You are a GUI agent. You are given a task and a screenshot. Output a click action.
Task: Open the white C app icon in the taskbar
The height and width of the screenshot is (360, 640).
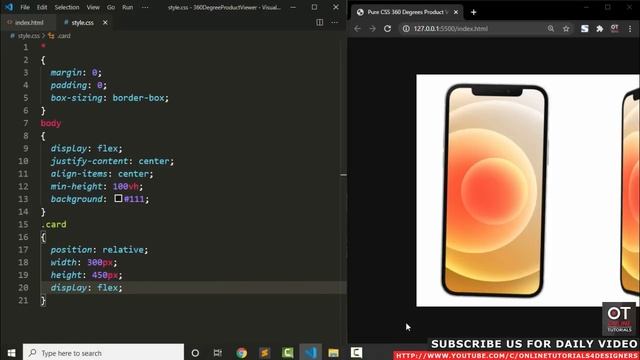[356, 353]
